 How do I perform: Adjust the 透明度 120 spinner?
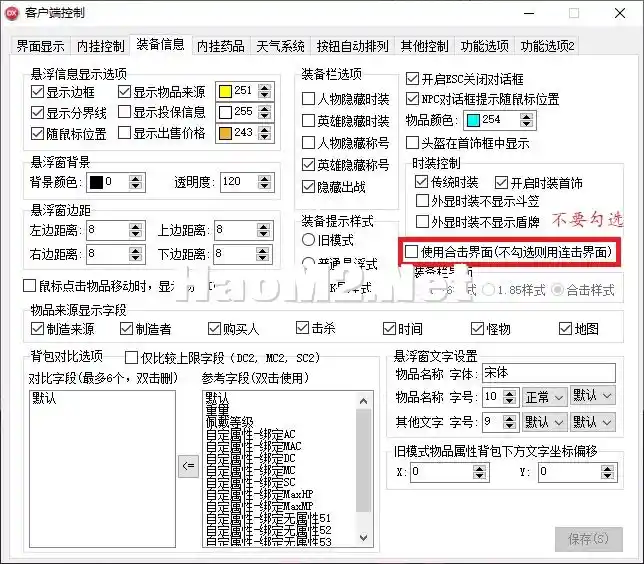click(264, 182)
